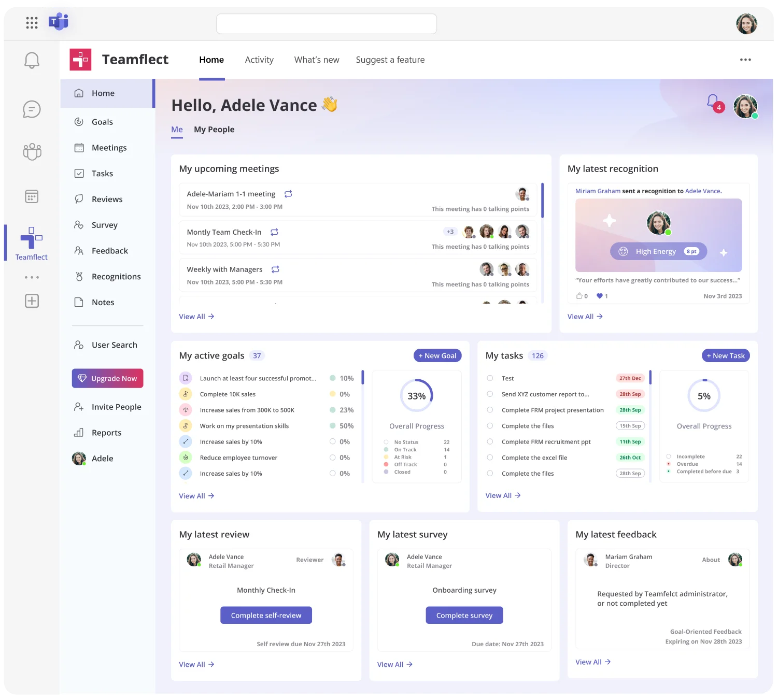Open User Search
778x700 pixels.
[x=114, y=345]
